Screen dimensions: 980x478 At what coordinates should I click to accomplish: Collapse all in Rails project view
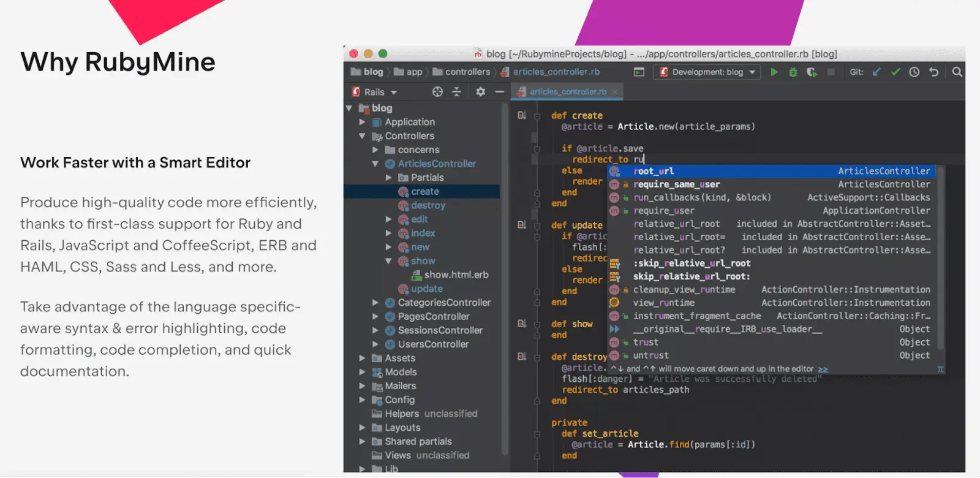pyautogui.click(x=456, y=92)
